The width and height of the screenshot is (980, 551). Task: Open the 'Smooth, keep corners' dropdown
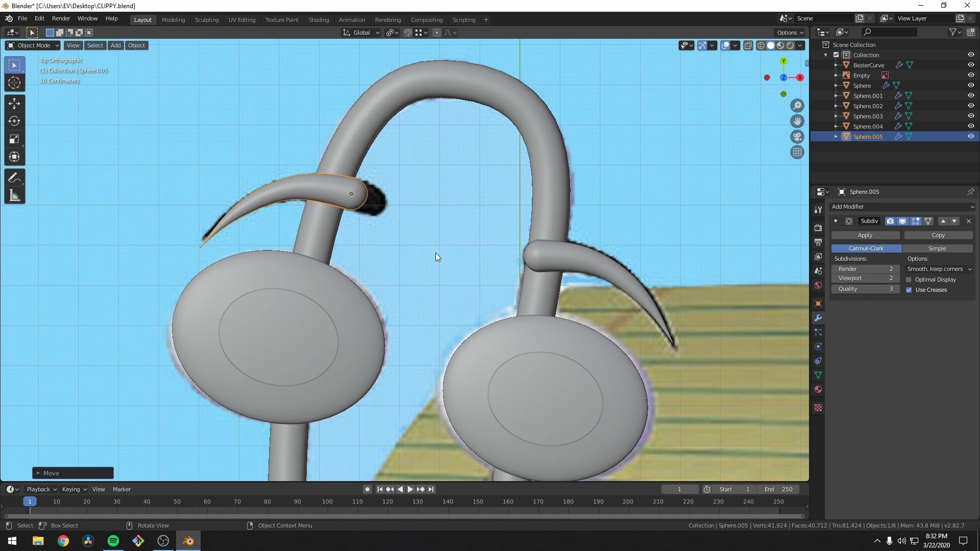pos(939,269)
